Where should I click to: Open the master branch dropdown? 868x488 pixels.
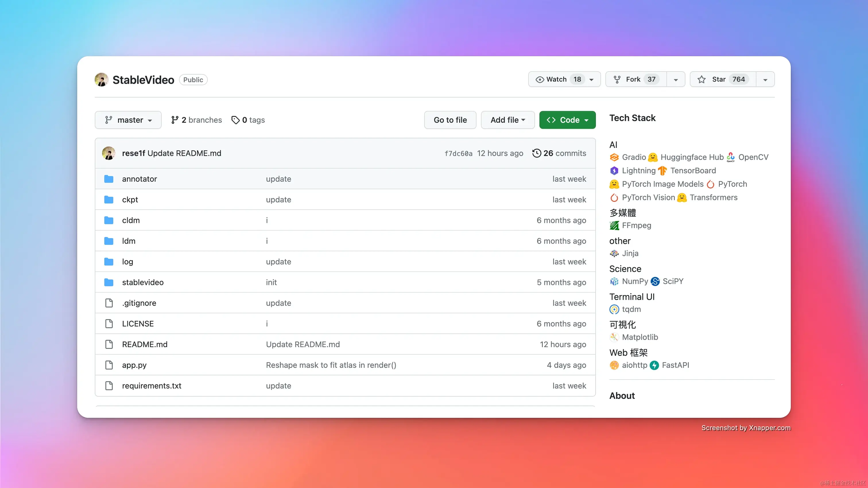pyautogui.click(x=128, y=120)
